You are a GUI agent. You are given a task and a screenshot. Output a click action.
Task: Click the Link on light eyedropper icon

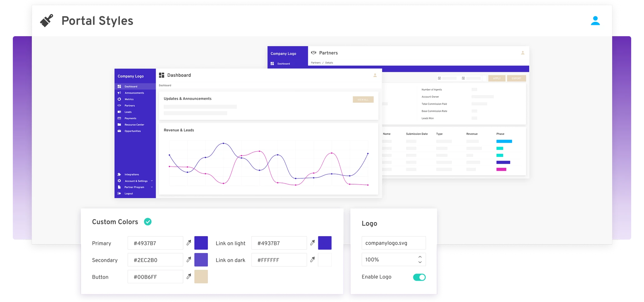[x=312, y=243]
